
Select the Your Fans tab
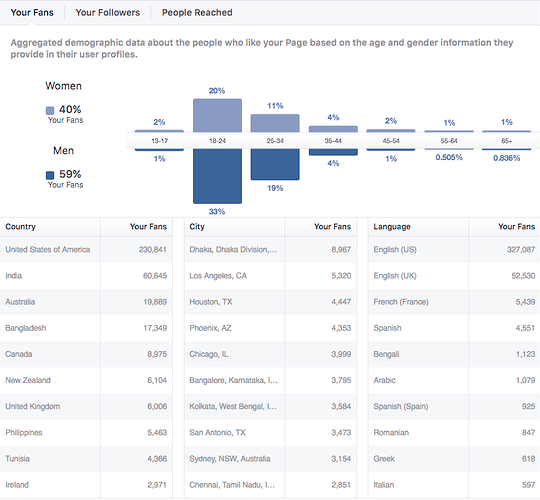point(32,13)
